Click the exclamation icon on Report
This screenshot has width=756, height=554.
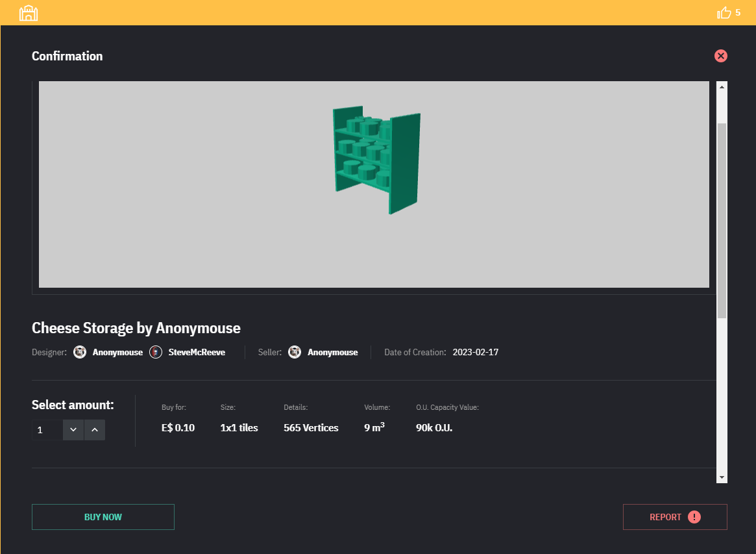tap(694, 517)
